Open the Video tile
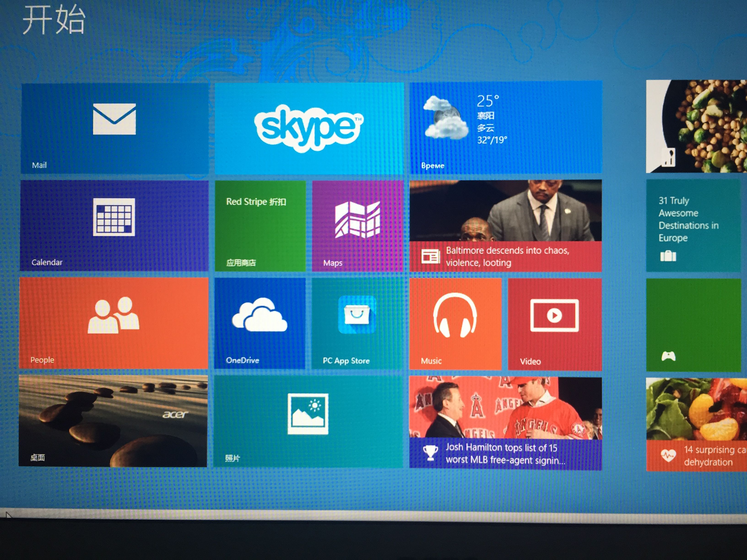Image resolution: width=747 pixels, height=560 pixels. coord(555,324)
